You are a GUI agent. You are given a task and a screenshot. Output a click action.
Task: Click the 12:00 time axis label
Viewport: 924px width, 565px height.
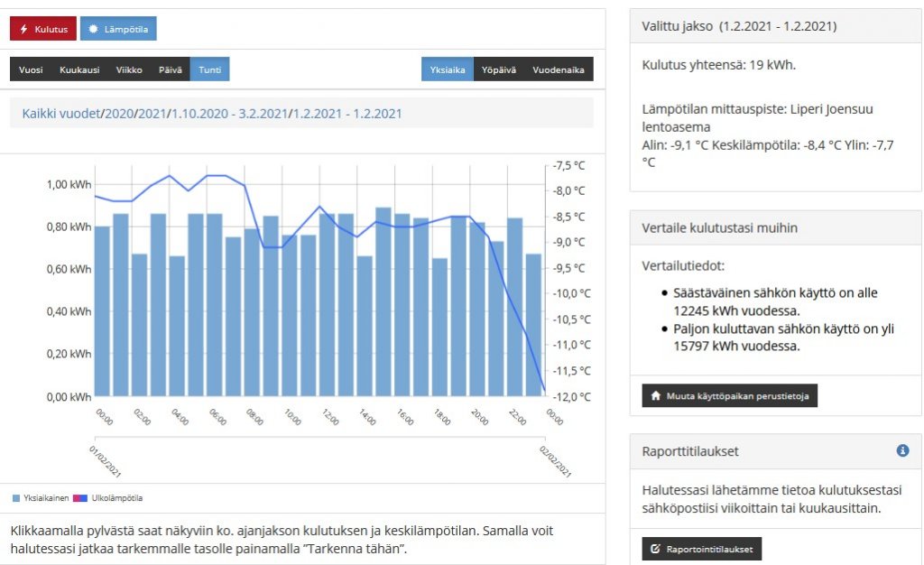click(330, 417)
